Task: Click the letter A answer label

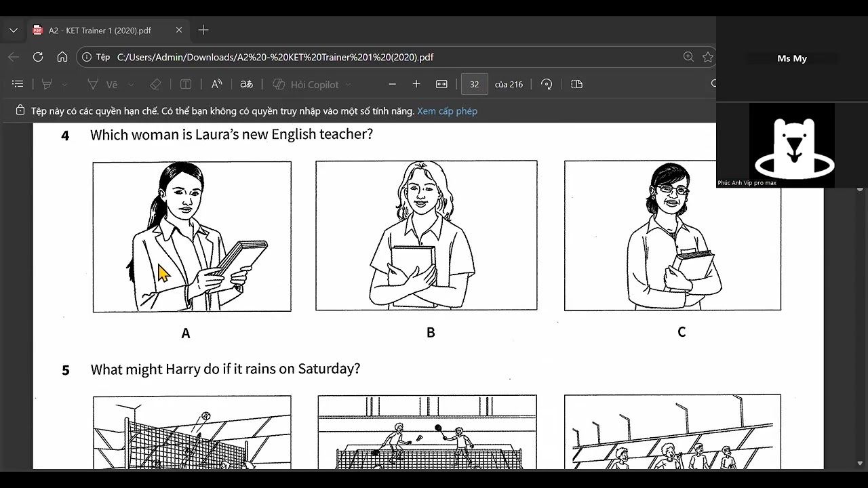Action: click(186, 333)
